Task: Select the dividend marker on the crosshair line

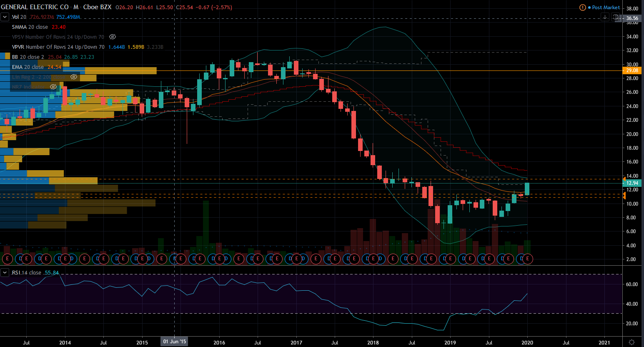Action: pyautogui.click(x=174, y=259)
